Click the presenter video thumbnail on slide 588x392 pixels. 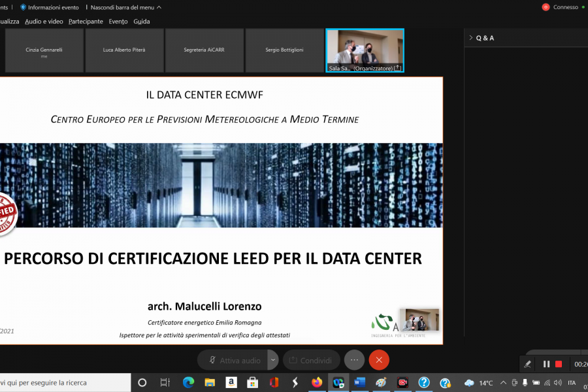(419, 320)
